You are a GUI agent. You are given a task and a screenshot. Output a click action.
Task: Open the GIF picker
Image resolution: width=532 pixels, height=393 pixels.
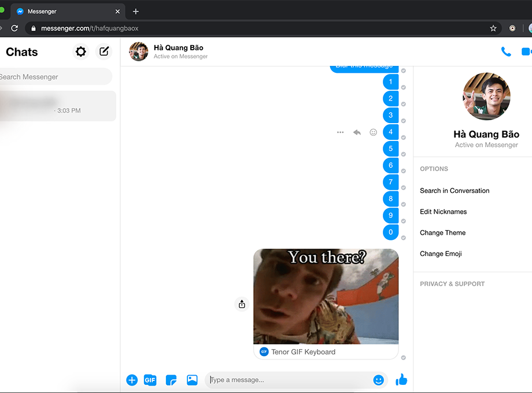[150, 380]
